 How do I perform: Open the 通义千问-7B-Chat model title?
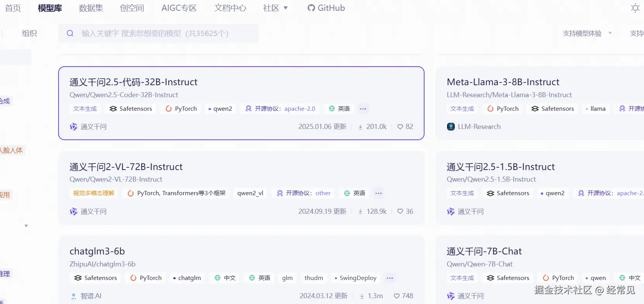(x=484, y=251)
